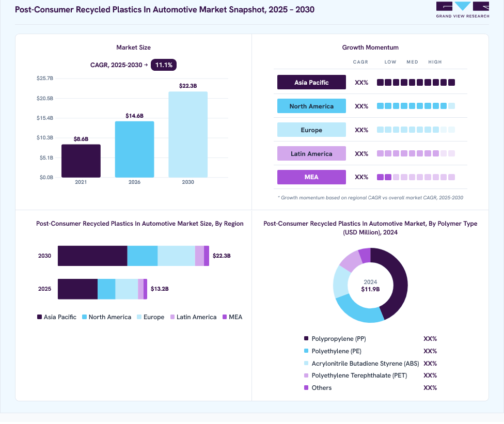Click the Europe region label in Growth Momentum

point(311,130)
